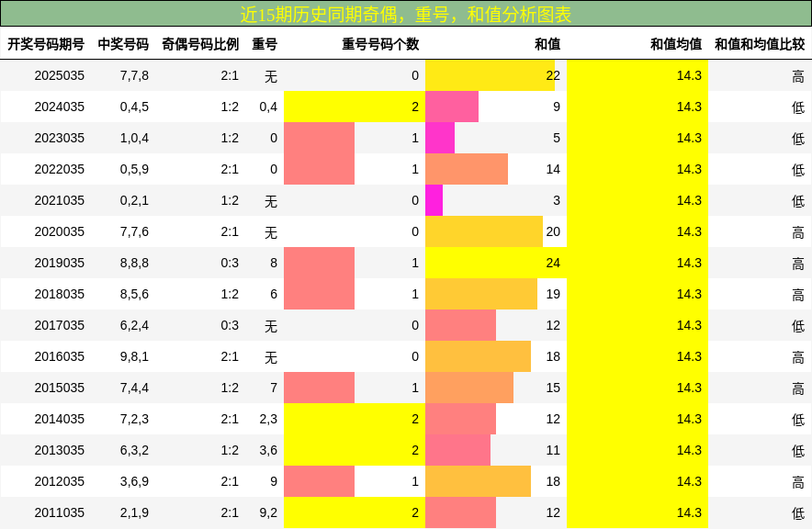Screen dimensions: 812x529
Task: Select the yellow repeat-count bar for 2024035
Action: (355, 107)
